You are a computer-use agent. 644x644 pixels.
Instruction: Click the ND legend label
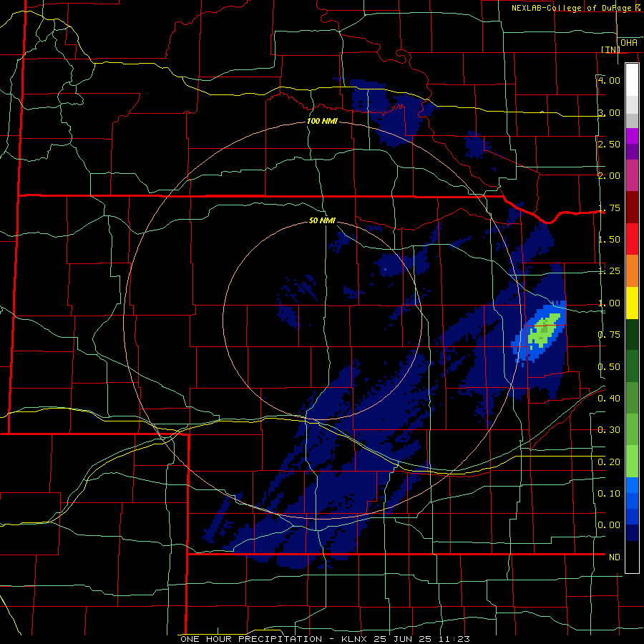[615, 557]
